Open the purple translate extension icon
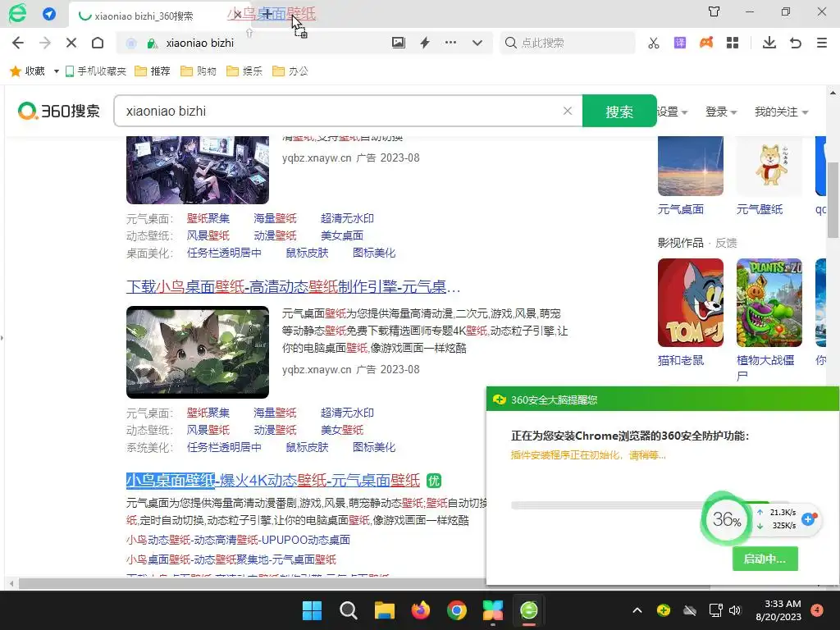 click(x=680, y=43)
